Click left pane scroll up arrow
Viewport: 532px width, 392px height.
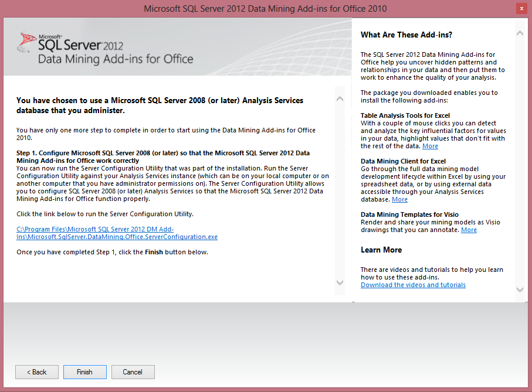tap(340, 99)
